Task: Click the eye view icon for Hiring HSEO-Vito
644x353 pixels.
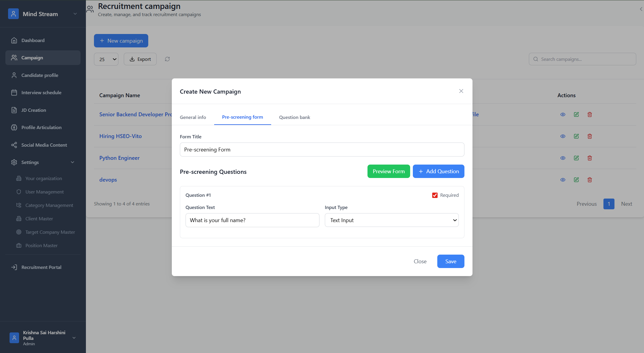Action: tap(563, 136)
